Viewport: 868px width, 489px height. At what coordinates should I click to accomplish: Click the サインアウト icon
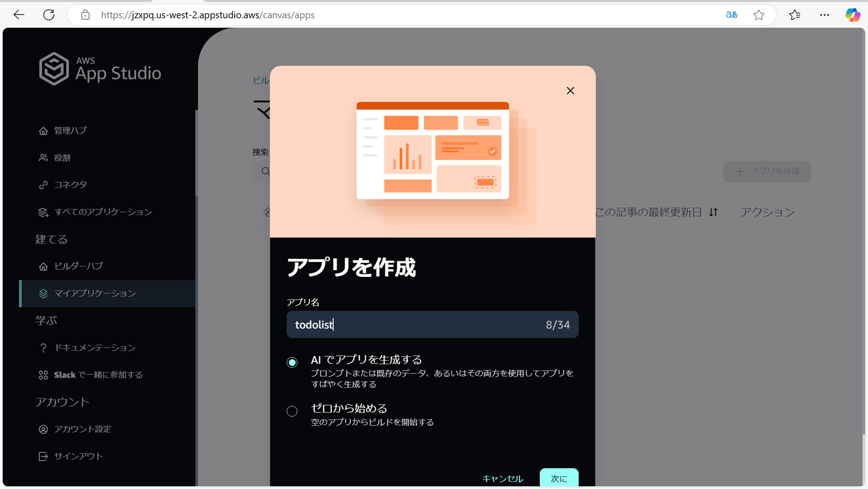click(43, 456)
